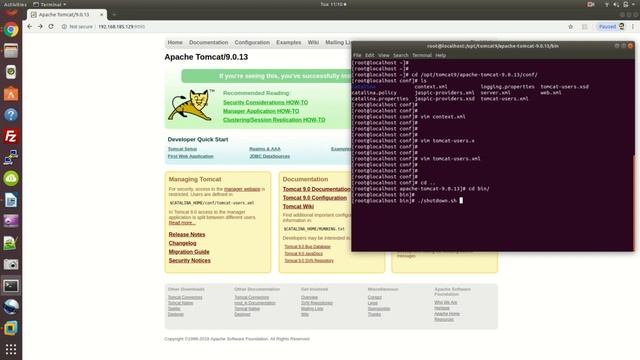This screenshot has height=360, width=640.
Task: Follow the Tomcat Setup link
Action: click(182, 149)
